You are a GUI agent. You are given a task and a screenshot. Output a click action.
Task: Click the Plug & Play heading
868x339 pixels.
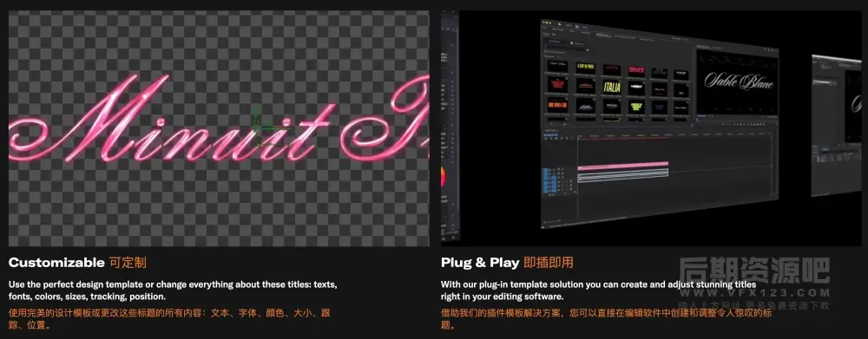(480, 263)
